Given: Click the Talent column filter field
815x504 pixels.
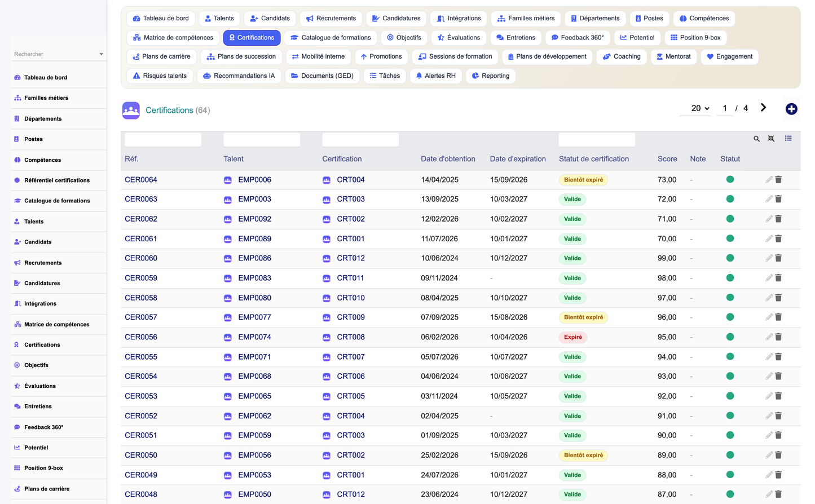Looking at the screenshot, I should coord(262,140).
